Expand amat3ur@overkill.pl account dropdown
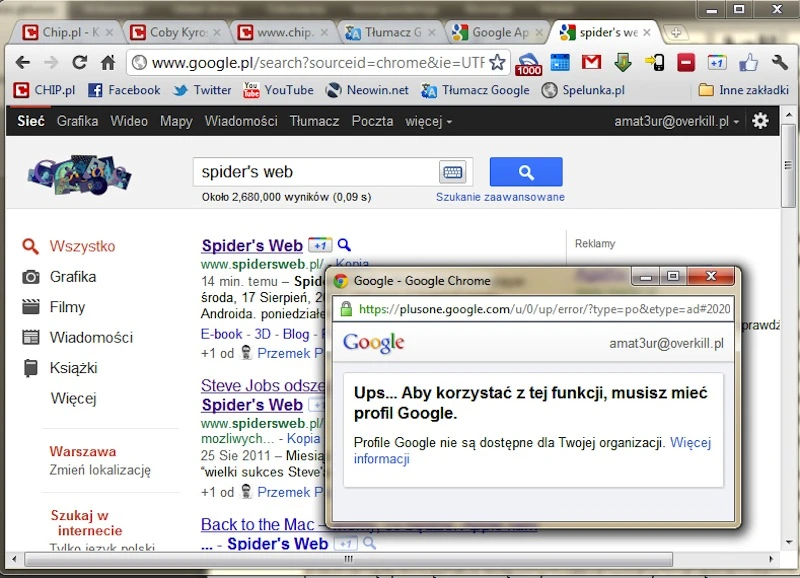800x578 pixels. click(677, 121)
